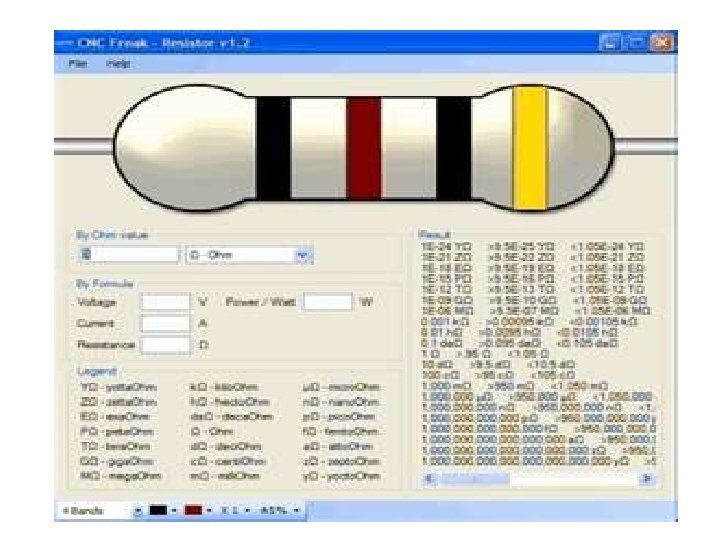Click the dark red band on the resistor

(364, 148)
